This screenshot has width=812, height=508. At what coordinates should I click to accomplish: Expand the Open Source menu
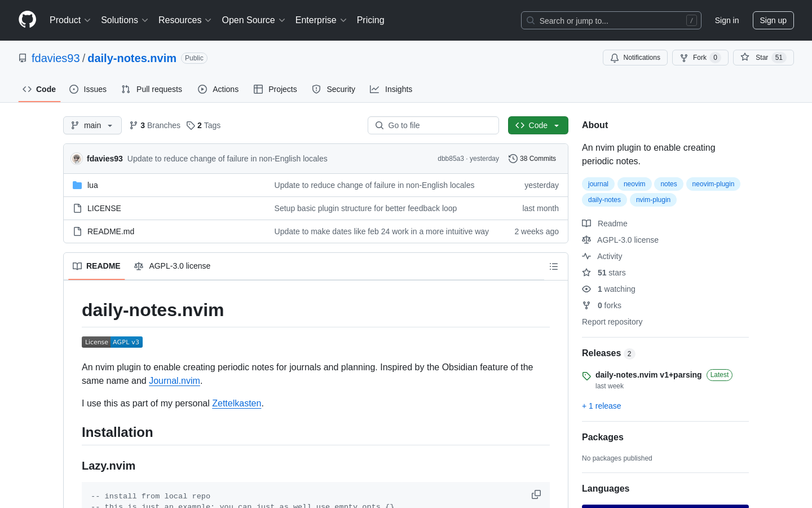pos(254,20)
